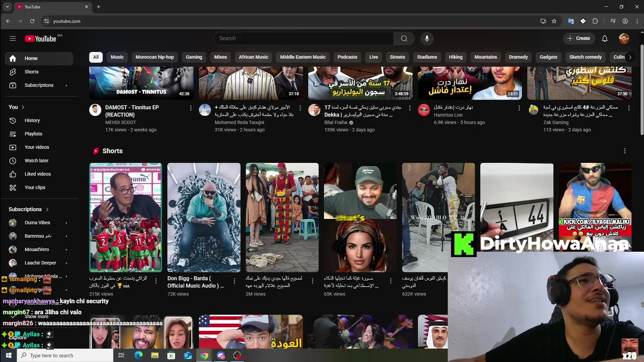Open the Mohamed Reda Taoujni channel link

[x=239, y=122]
